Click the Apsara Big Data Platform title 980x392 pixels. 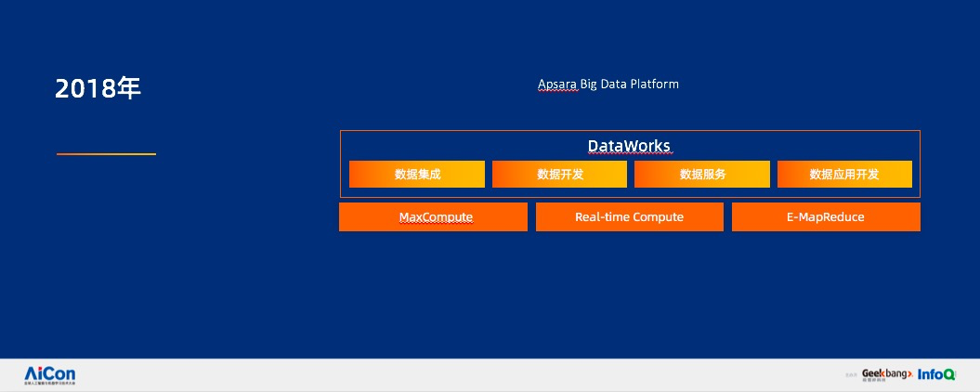pyautogui.click(x=608, y=85)
